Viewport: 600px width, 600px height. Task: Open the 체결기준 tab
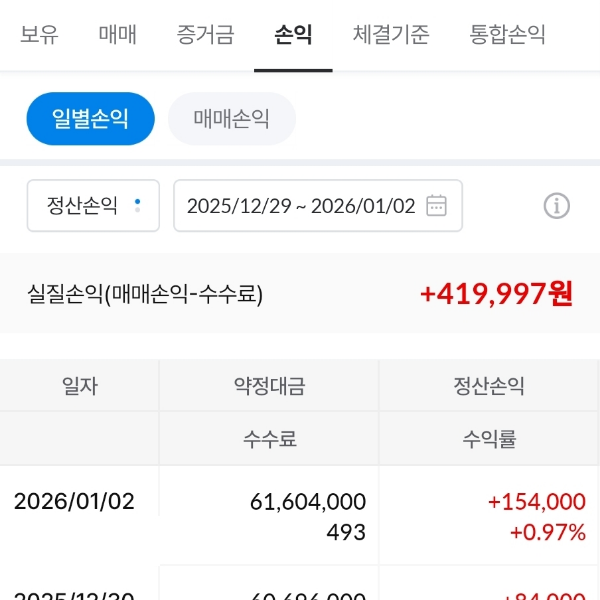coord(391,35)
